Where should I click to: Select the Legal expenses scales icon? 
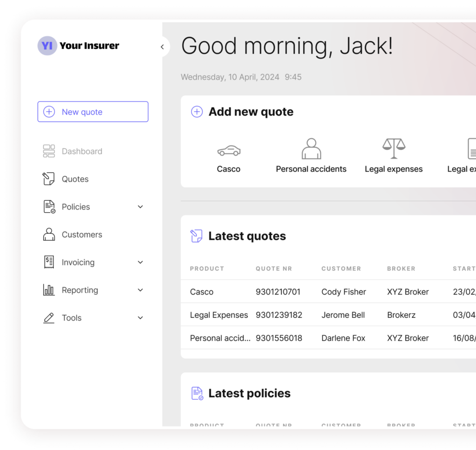[x=394, y=148]
